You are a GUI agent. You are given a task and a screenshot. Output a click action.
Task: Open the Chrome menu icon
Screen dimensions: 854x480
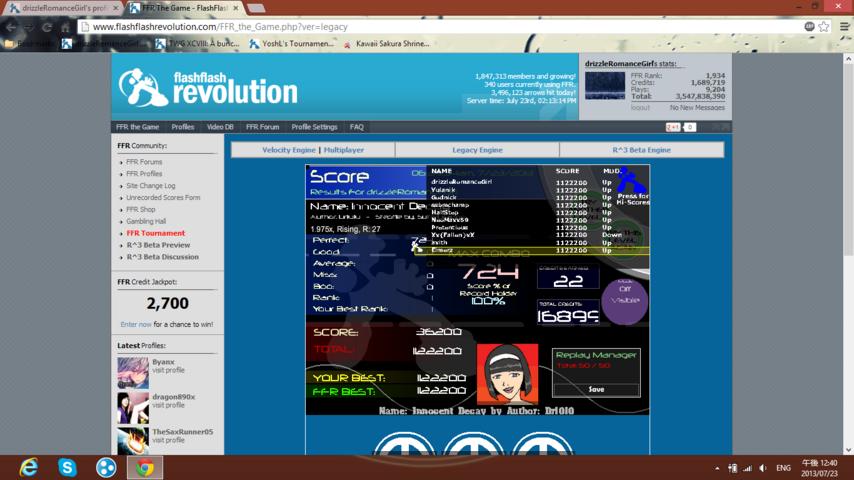(844, 27)
